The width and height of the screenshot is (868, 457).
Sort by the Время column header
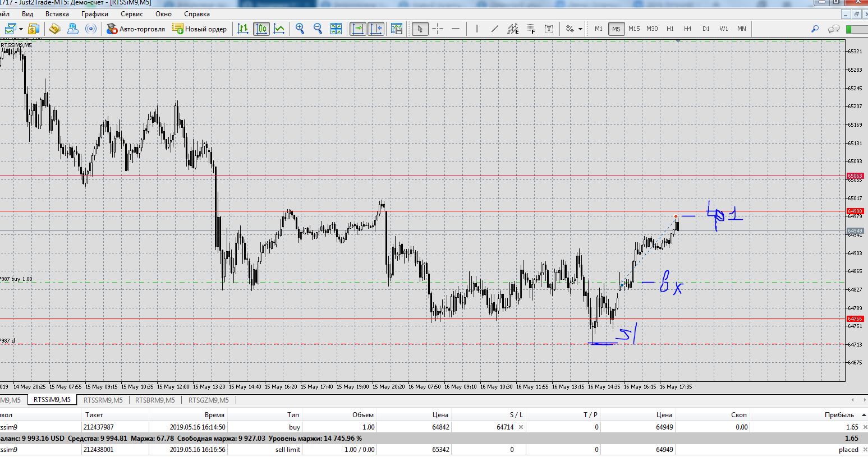pos(214,415)
